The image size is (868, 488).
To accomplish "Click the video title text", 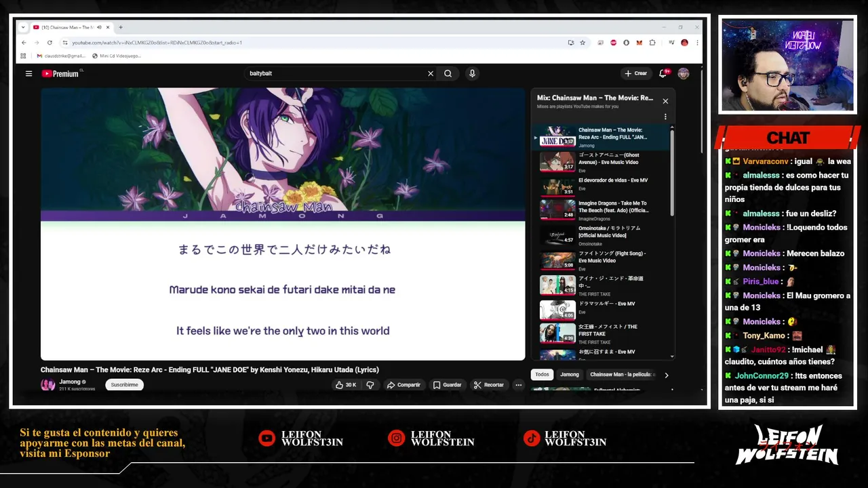I will pyautogui.click(x=210, y=369).
